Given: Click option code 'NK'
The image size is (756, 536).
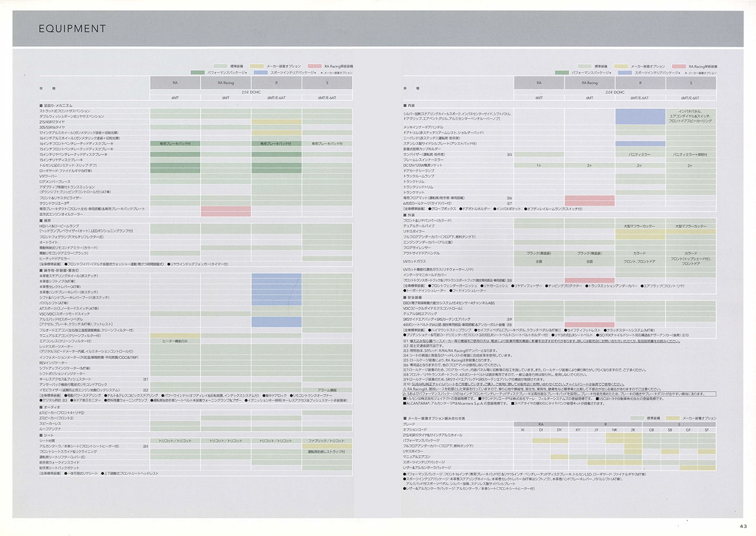Looking at the screenshot, I should (615, 429).
